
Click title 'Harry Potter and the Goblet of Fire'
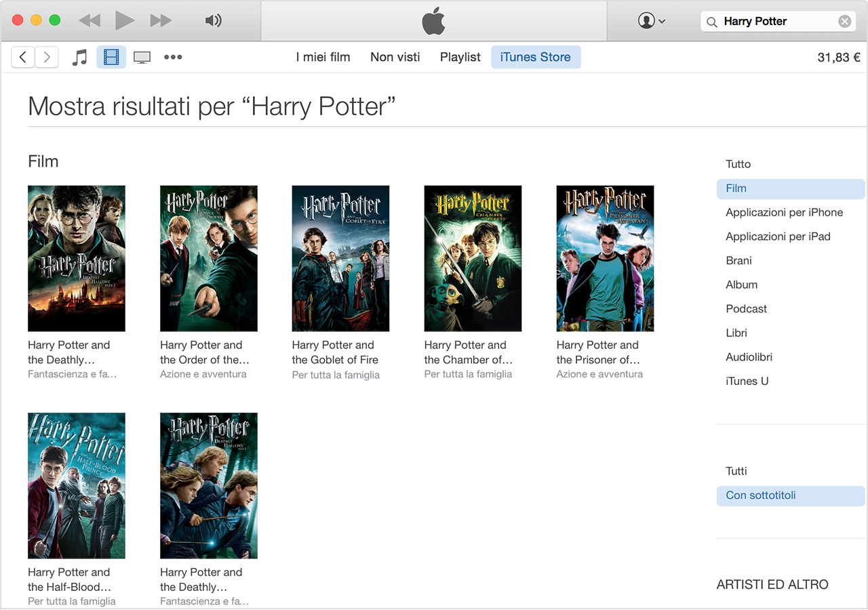pos(335,352)
